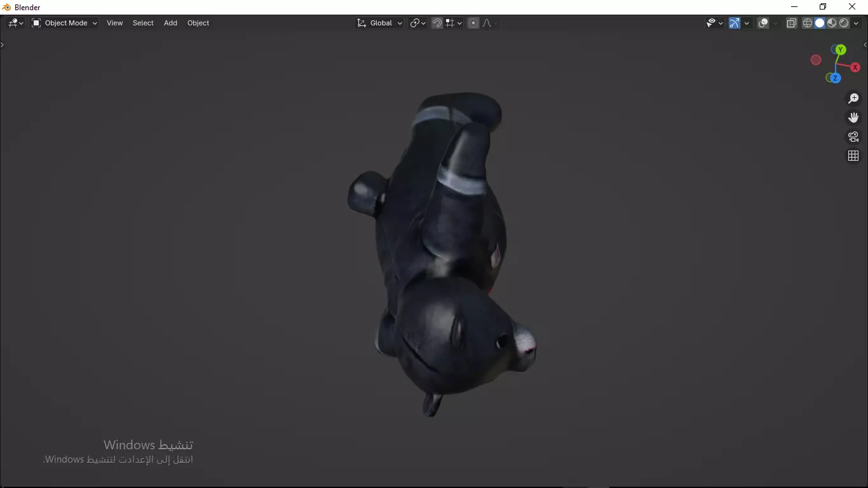
Task: Click the Blender logo in title bar
Action: tap(7, 7)
